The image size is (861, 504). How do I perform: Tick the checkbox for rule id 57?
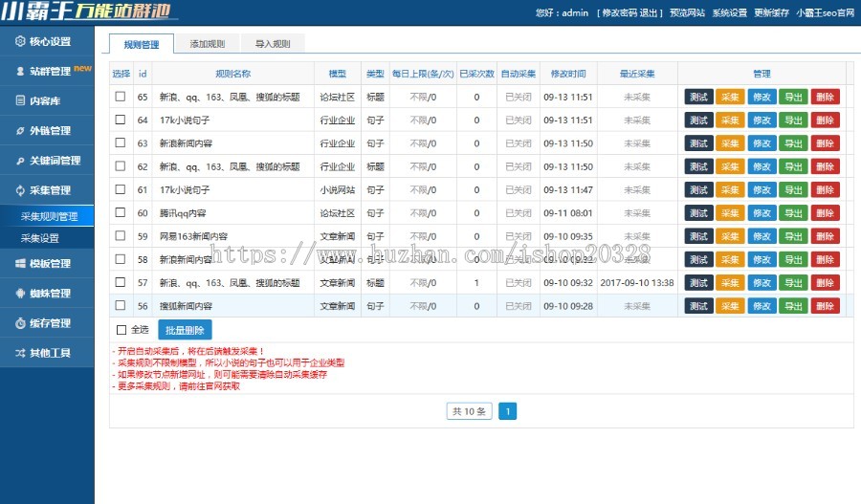click(121, 282)
